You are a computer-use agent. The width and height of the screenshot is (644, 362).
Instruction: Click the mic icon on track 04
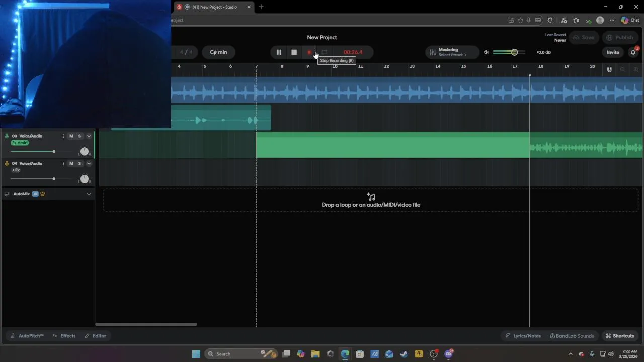[x=7, y=163]
